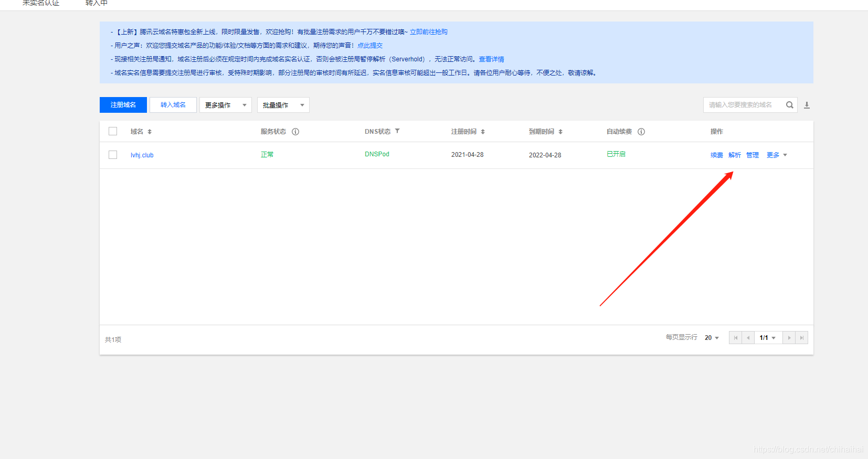This screenshot has height=459, width=868.
Task: Click the 共1项 total count text
Action: [113, 340]
